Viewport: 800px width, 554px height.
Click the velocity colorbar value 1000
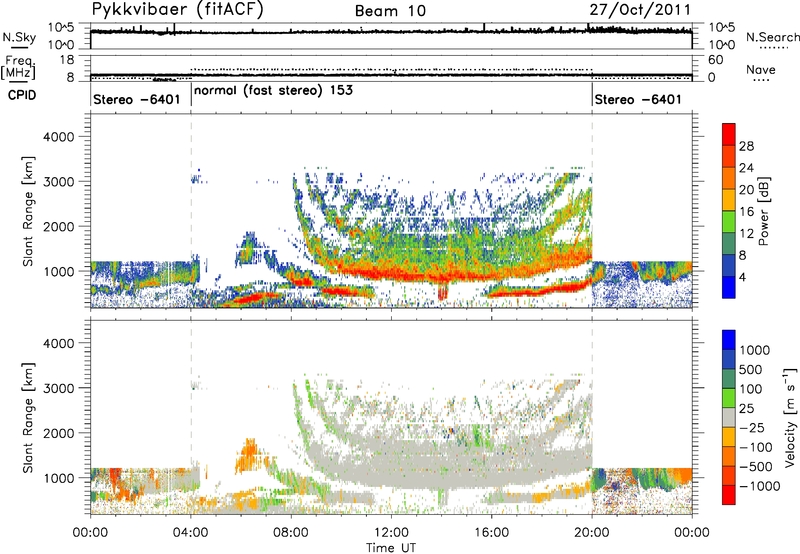pos(755,350)
